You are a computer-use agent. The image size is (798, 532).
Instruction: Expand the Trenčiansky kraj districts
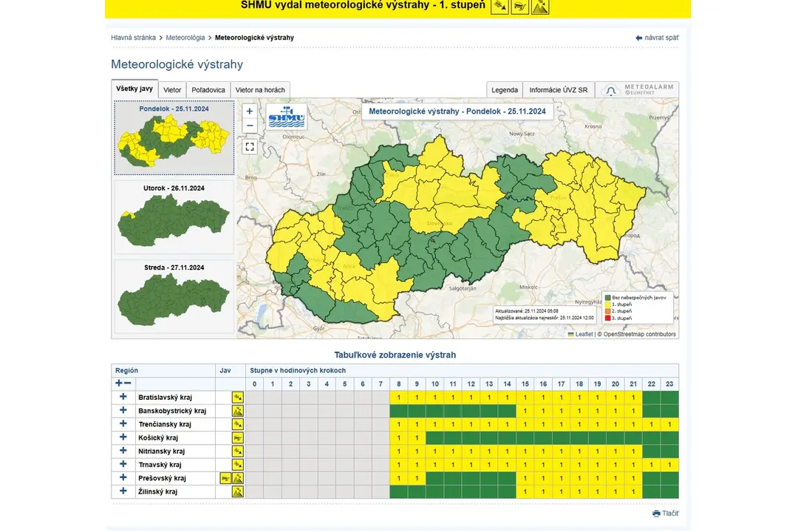click(x=123, y=424)
